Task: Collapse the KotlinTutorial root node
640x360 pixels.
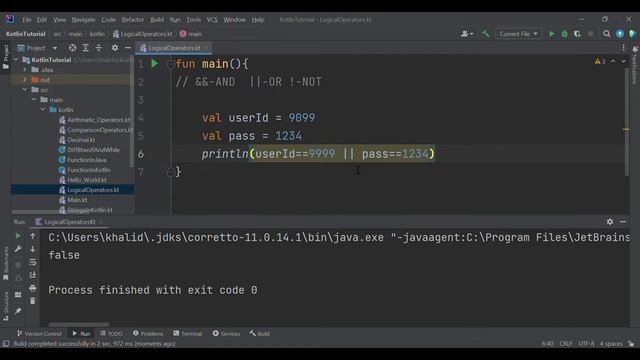Action: tap(16, 60)
